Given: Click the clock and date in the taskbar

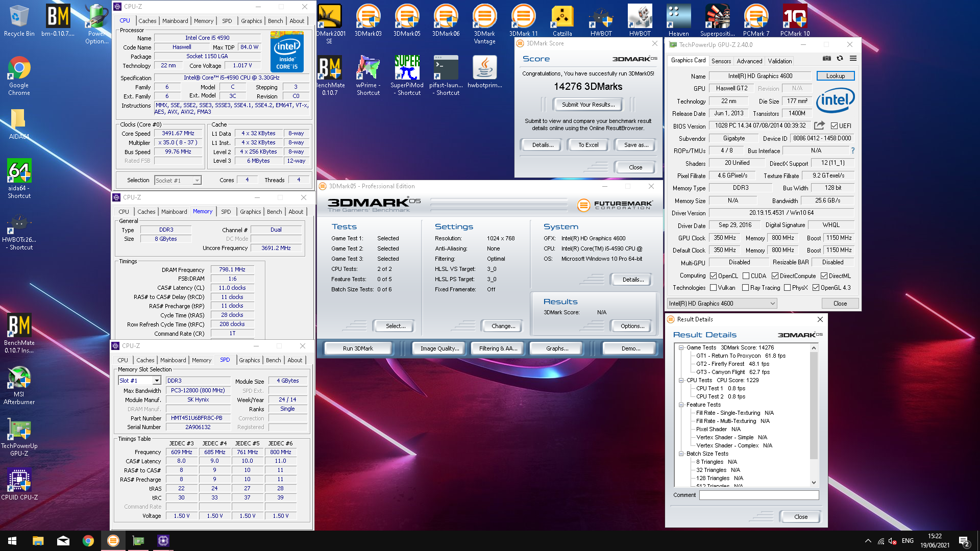Looking at the screenshot, I should click(935, 541).
